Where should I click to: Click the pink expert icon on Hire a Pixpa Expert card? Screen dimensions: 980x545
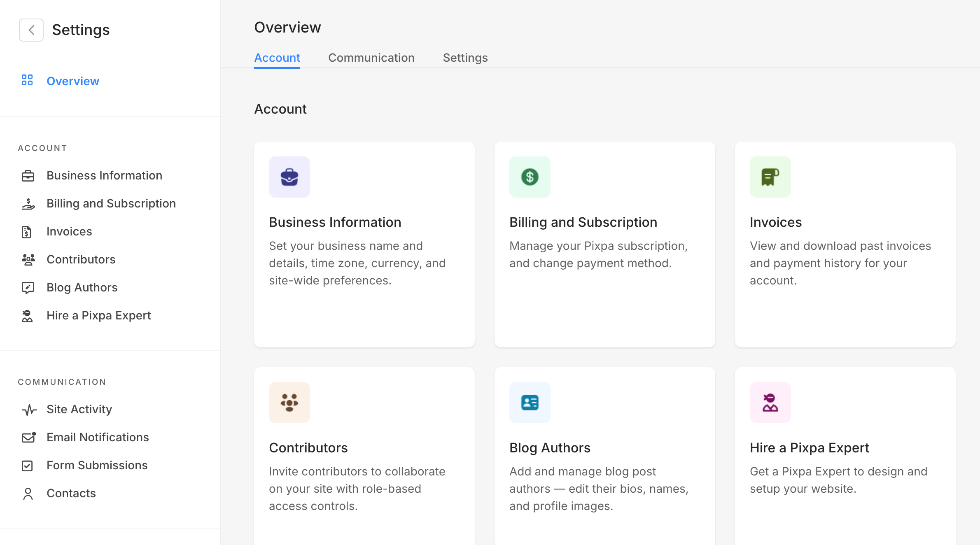pyautogui.click(x=770, y=403)
